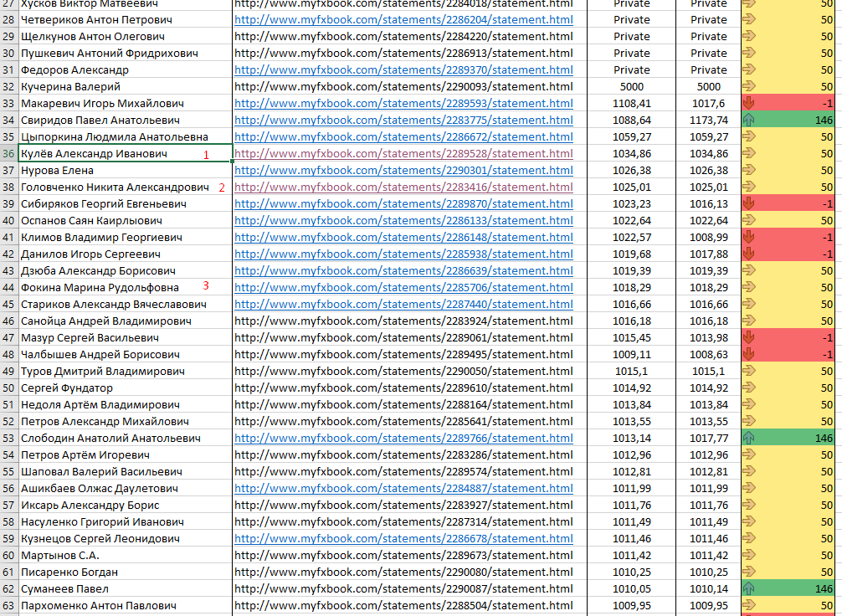Select value 1013,98 in Мазур Сергей row
The image size is (842, 616).
point(709,337)
